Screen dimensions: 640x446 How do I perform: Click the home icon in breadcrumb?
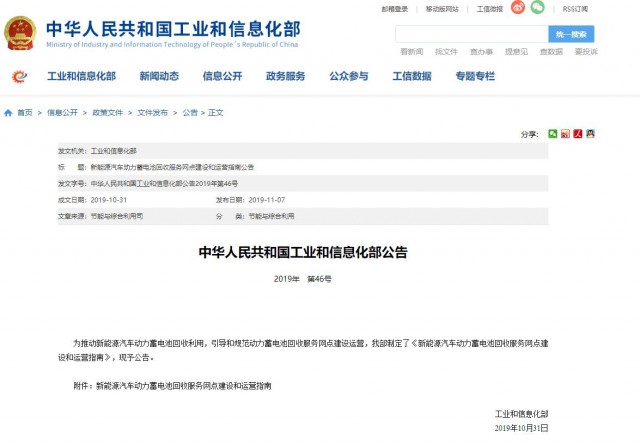click(8, 113)
